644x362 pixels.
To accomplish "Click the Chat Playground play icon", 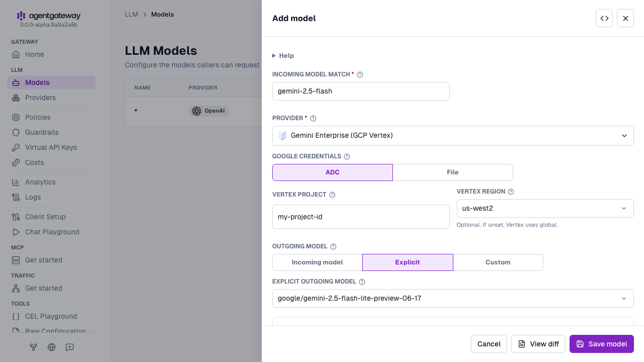I will tap(16, 232).
